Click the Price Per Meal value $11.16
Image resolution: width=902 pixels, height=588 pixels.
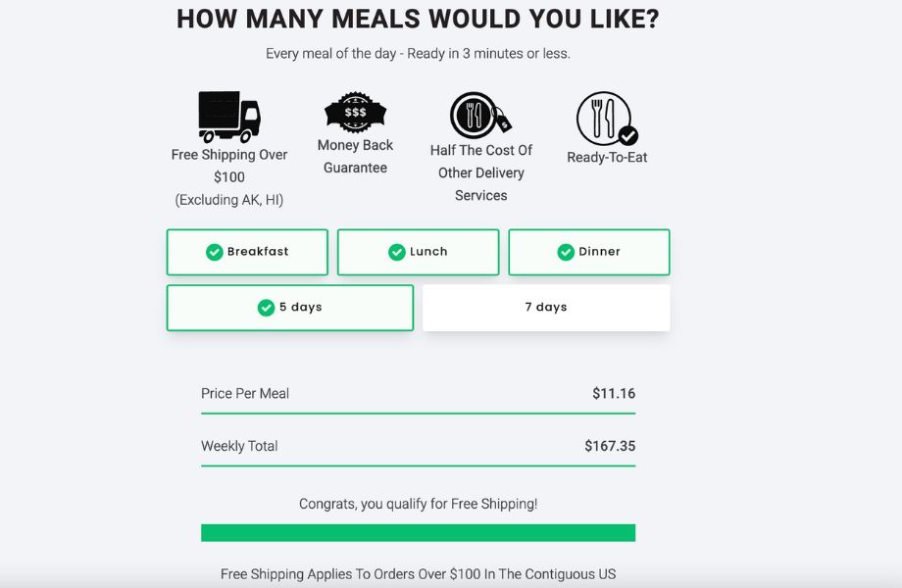(x=614, y=394)
